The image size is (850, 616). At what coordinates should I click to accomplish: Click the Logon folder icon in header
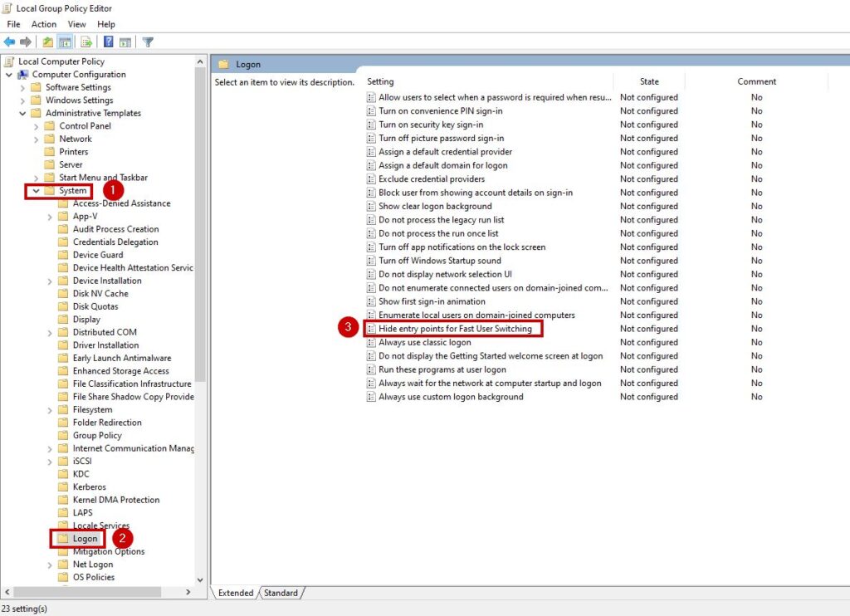[223, 64]
